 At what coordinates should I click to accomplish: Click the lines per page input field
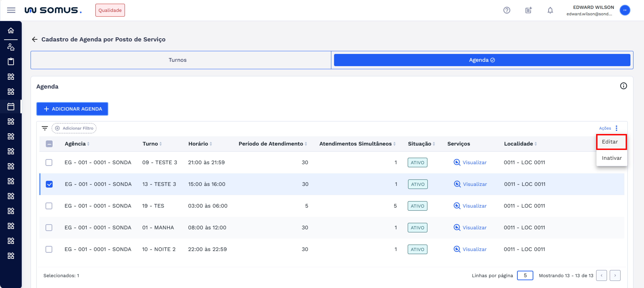pos(525,275)
